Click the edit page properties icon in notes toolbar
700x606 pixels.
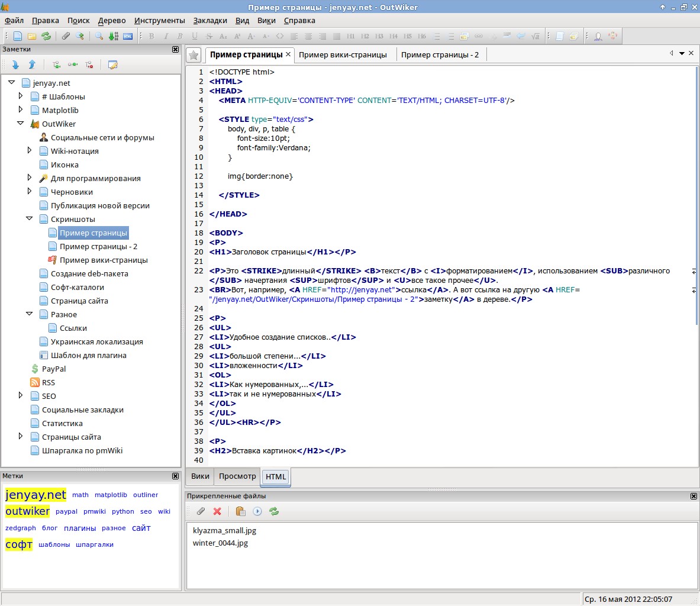click(112, 65)
